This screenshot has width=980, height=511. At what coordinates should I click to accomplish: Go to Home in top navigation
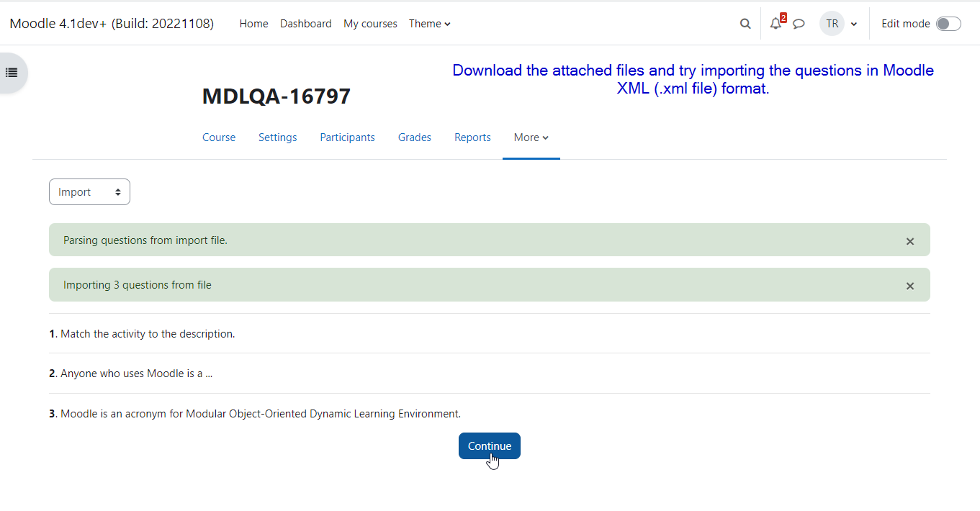pyautogui.click(x=253, y=24)
